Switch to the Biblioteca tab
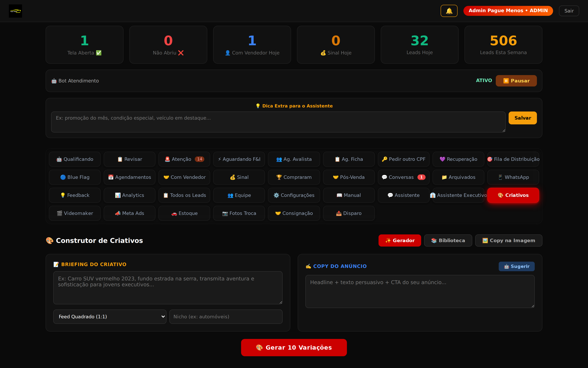This screenshot has width=588, height=368. pos(448,240)
